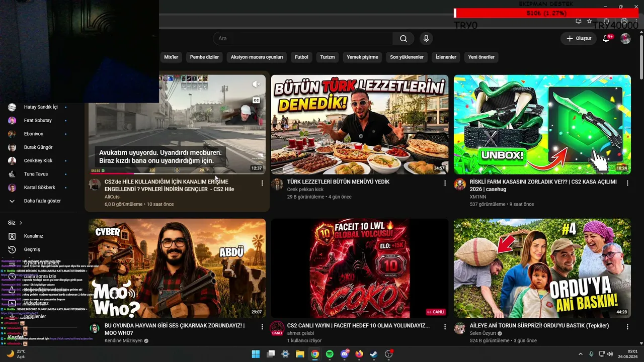644x362 pixels.
Task: Open Fırat Sobutay subscription
Action: pyautogui.click(x=39, y=121)
